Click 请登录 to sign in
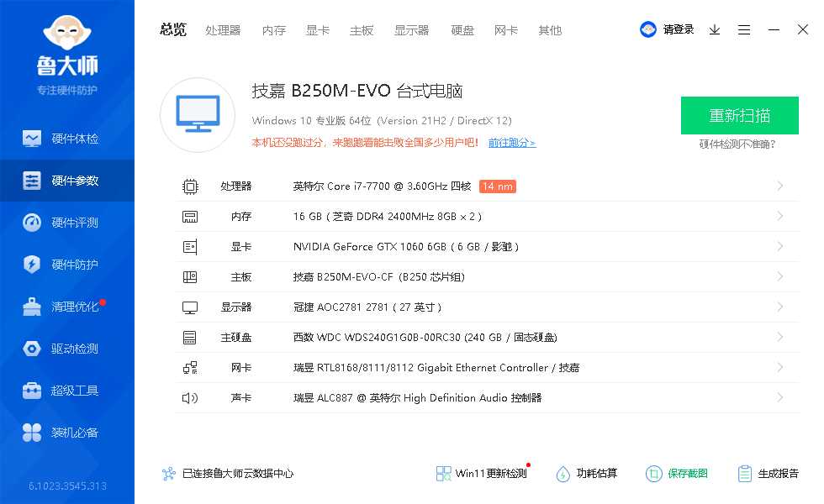The height and width of the screenshot is (504, 824). click(678, 29)
